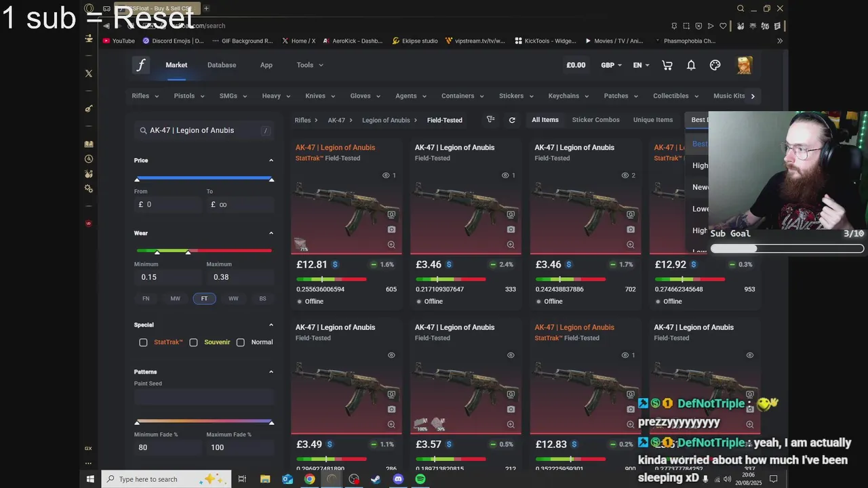Open the GBP currency dropdown
The height and width of the screenshot is (488, 868).
tap(611, 65)
